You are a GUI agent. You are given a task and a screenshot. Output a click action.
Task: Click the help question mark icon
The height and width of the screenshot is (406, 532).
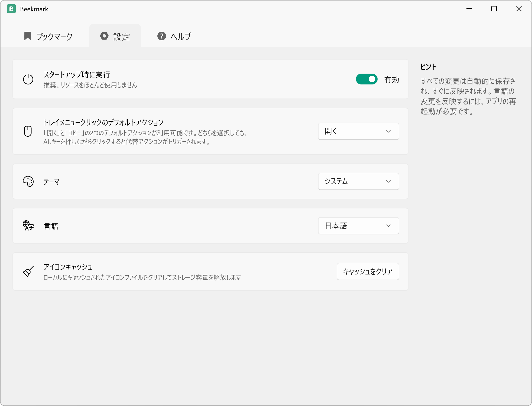coord(162,36)
